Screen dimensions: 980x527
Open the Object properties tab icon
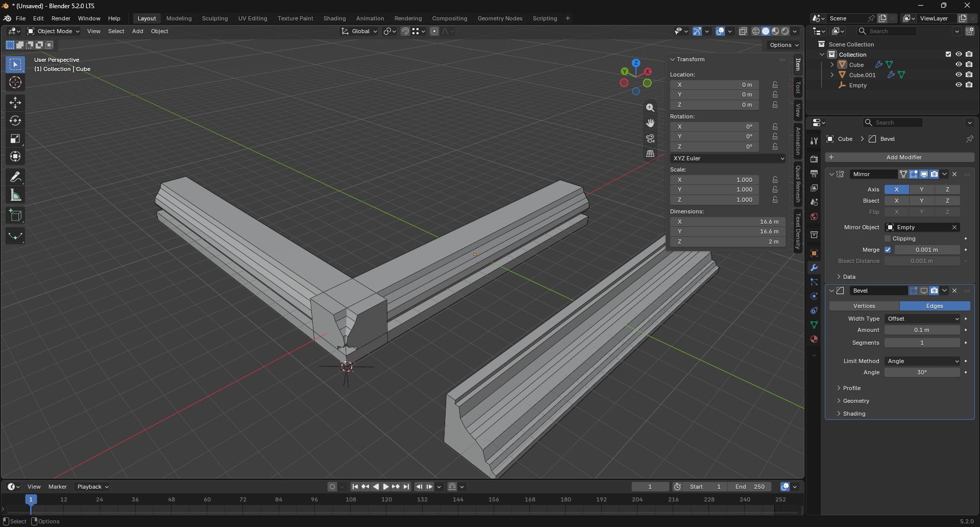814,253
